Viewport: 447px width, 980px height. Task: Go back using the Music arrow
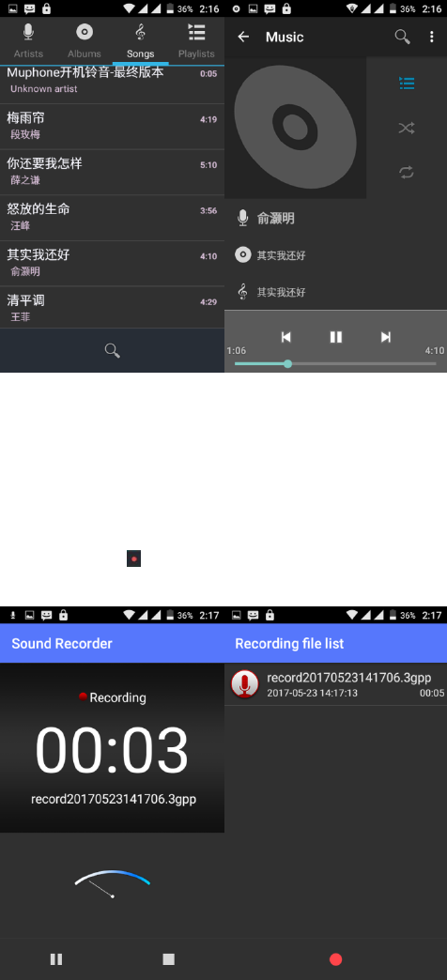coord(243,37)
